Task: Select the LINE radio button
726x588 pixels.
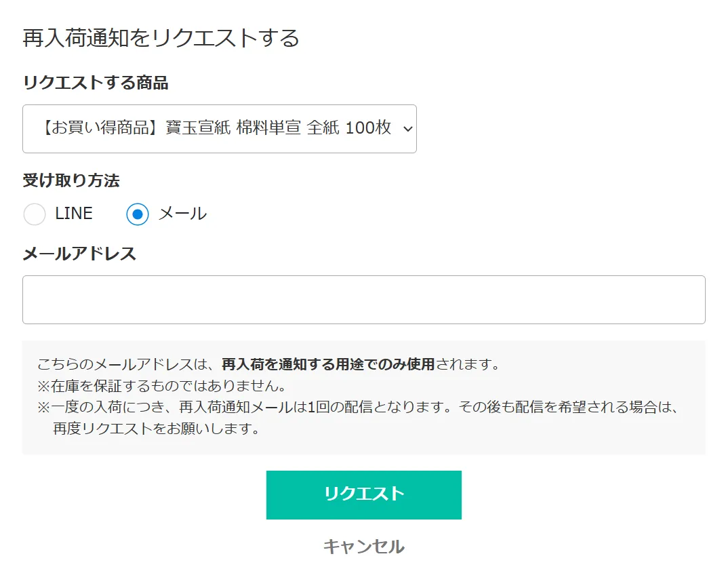Action: pos(35,214)
